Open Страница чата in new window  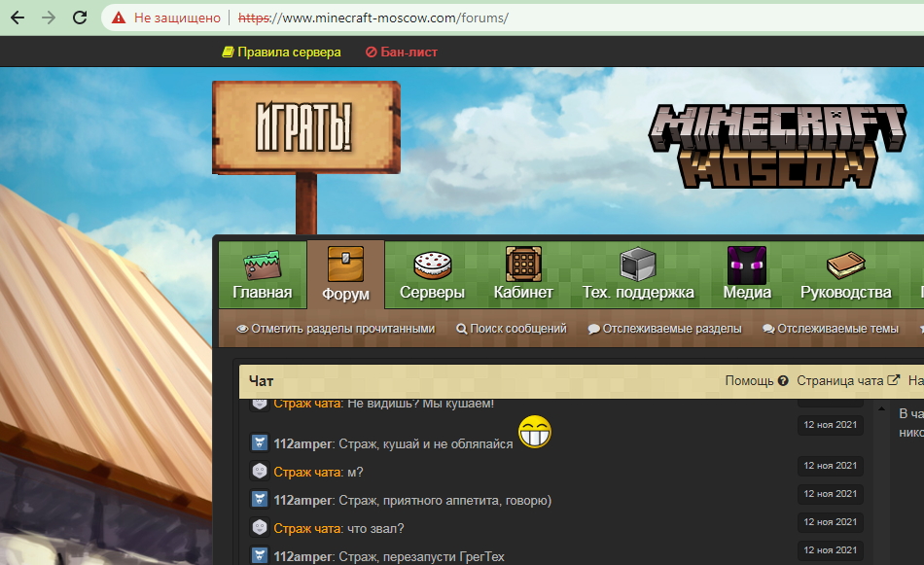pos(847,381)
